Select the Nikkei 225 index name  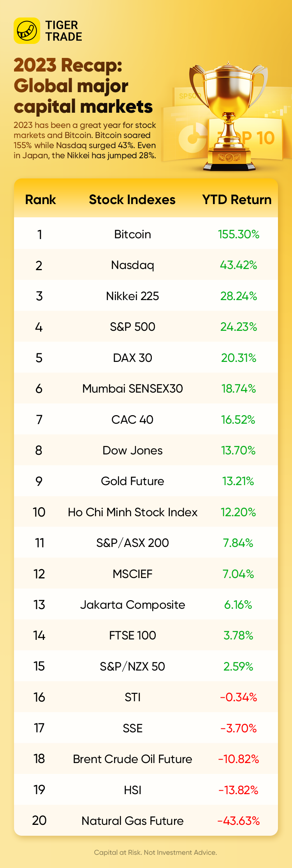coord(132,296)
